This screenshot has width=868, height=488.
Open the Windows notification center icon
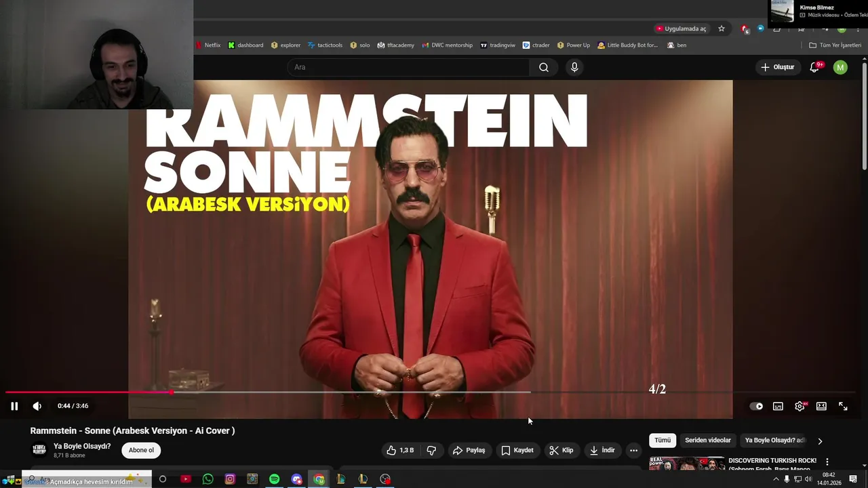[x=853, y=479]
